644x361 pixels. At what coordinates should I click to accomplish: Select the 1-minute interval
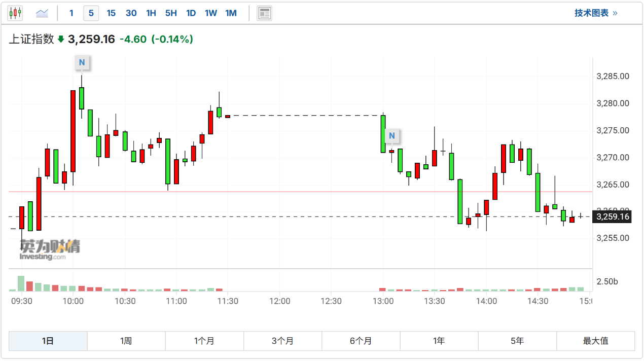click(x=71, y=13)
